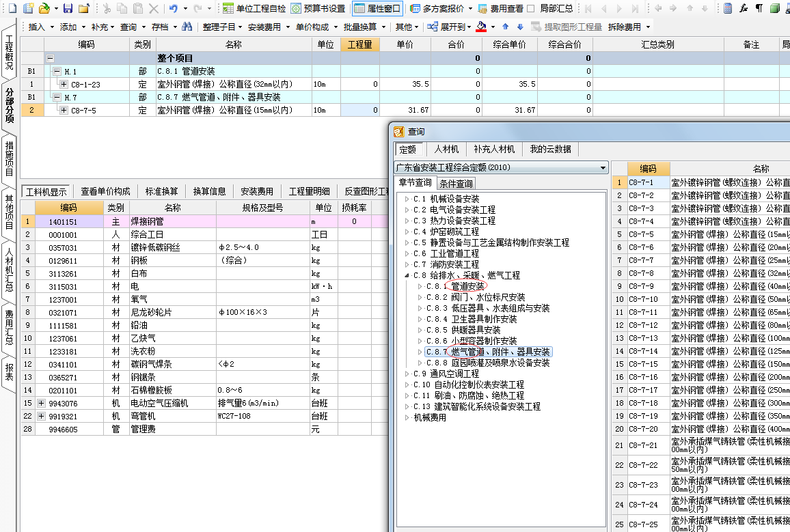
Task: Click the gray left arrow icon
Action: (658, 8)
